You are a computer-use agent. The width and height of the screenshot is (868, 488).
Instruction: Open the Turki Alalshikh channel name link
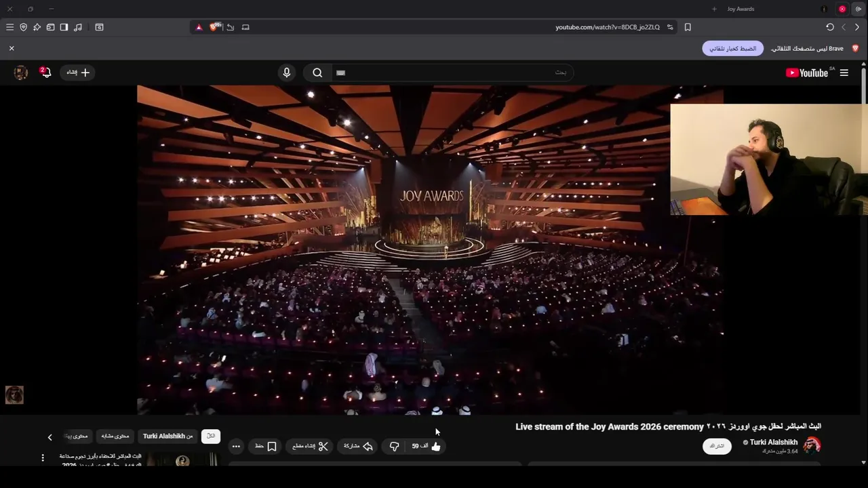(774, 442)
